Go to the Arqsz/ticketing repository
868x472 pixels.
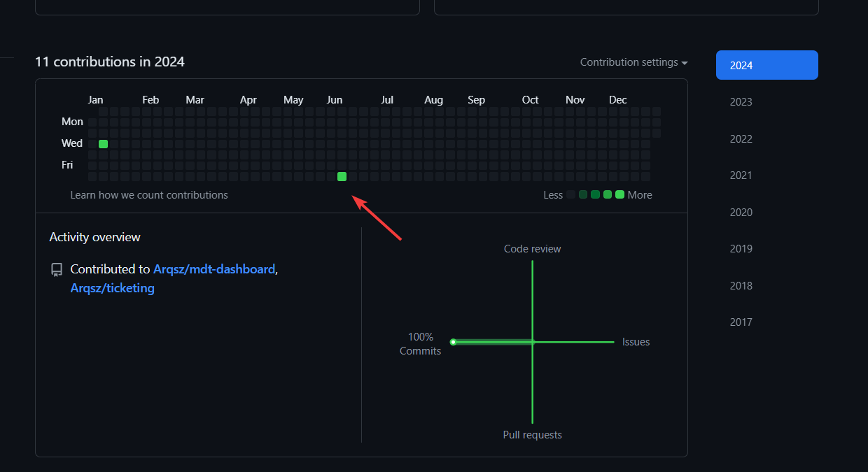point(113,288)
